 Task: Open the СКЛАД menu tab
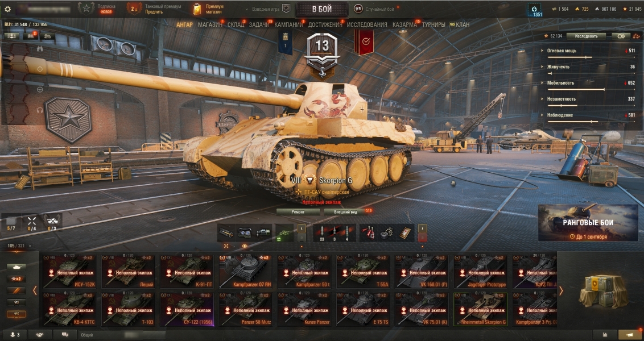click(236, 24)
